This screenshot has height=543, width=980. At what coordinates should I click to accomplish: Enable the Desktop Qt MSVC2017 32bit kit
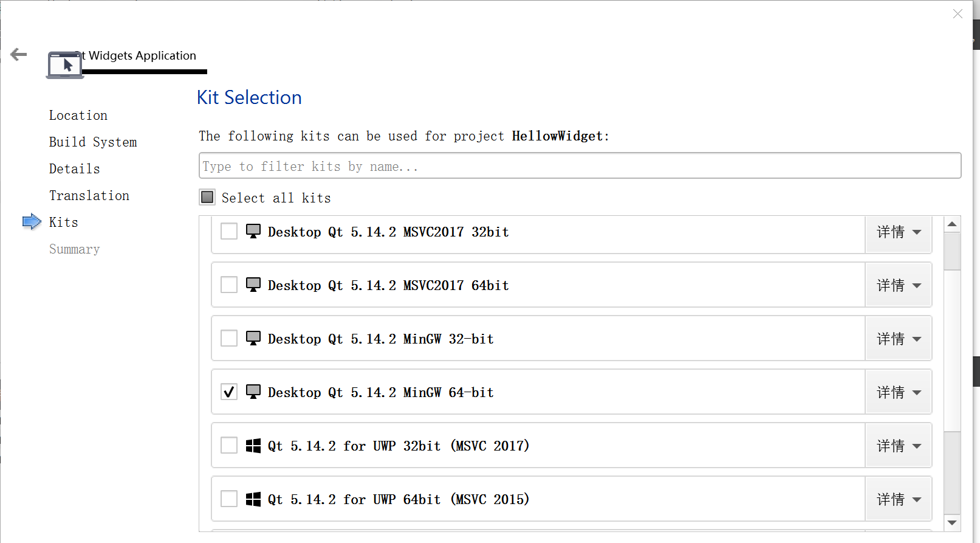229,232
